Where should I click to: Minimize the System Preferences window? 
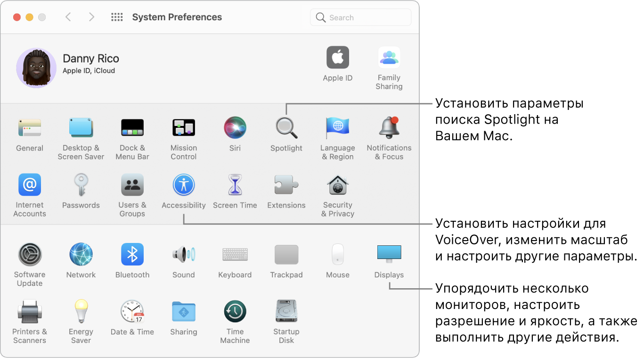tap(29, 17)
